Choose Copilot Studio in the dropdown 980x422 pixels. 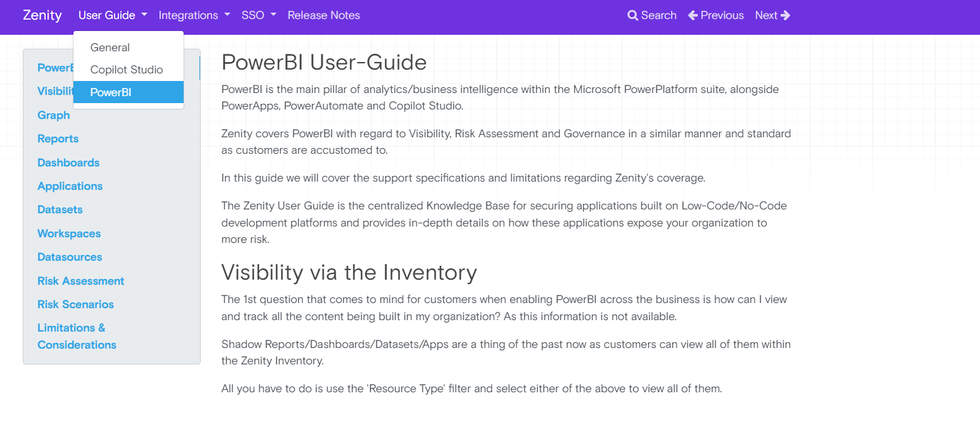tap(127, 70)
